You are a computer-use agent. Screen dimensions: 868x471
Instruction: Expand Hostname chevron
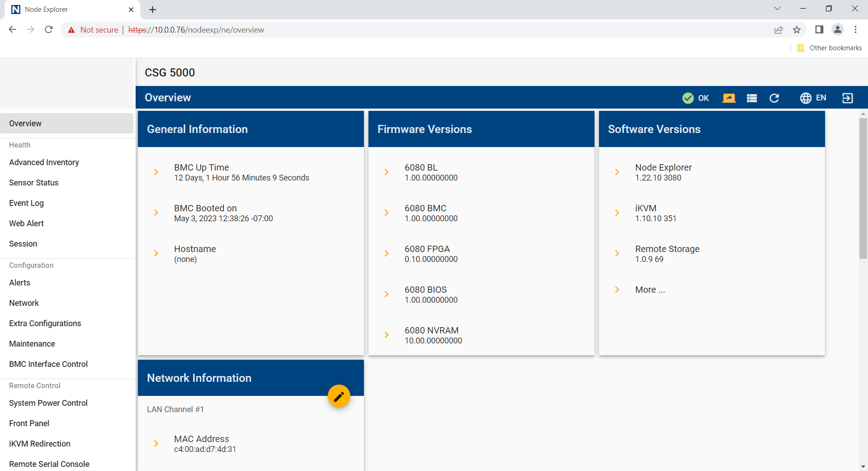click(x=156, y=253)
